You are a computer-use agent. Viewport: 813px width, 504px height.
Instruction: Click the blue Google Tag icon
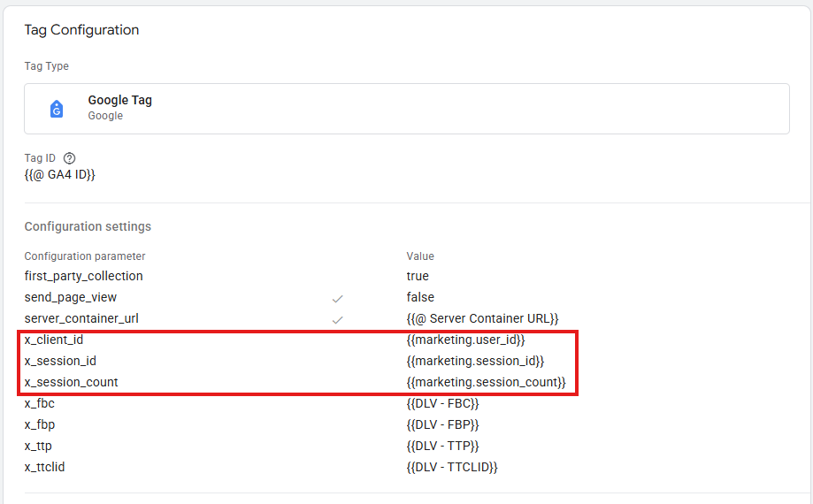(57, 109)
